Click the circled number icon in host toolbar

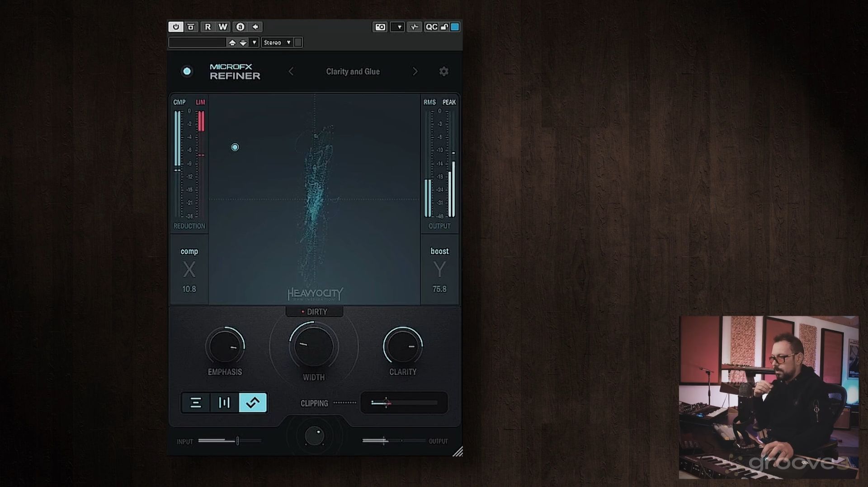[240, 27]
